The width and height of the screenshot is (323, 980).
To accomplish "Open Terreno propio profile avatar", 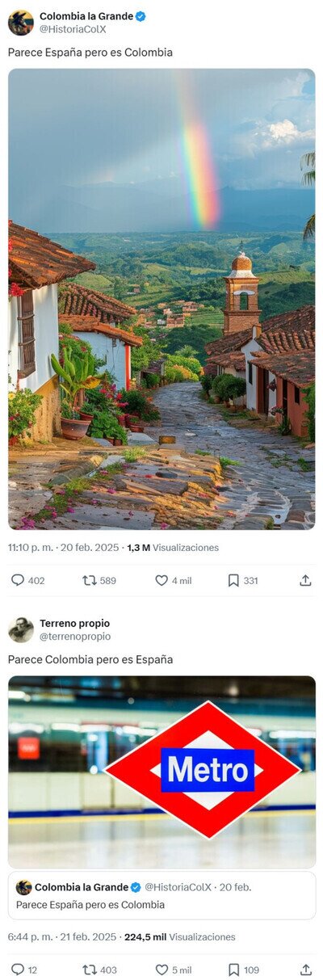I will pos(21,629).
